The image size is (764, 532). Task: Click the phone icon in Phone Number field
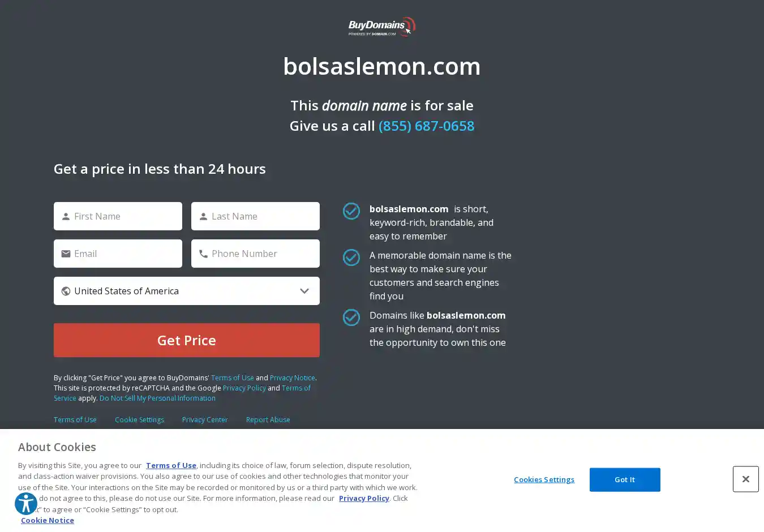click(x=203, y=254)
